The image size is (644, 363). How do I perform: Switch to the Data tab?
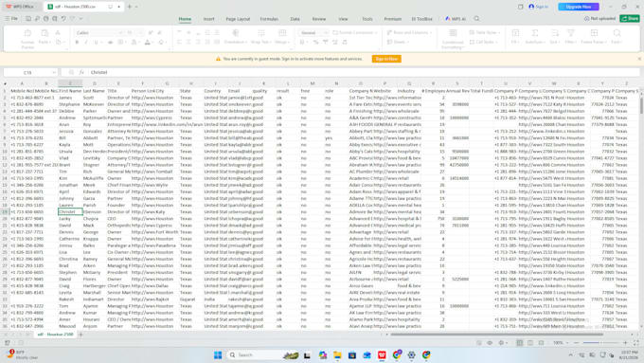tap(295, 19)
